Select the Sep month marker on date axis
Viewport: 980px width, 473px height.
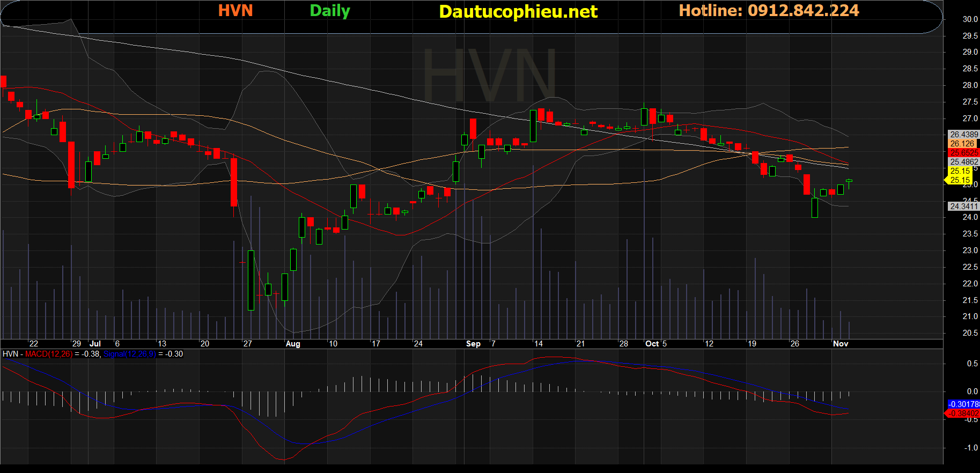point(473,344)
